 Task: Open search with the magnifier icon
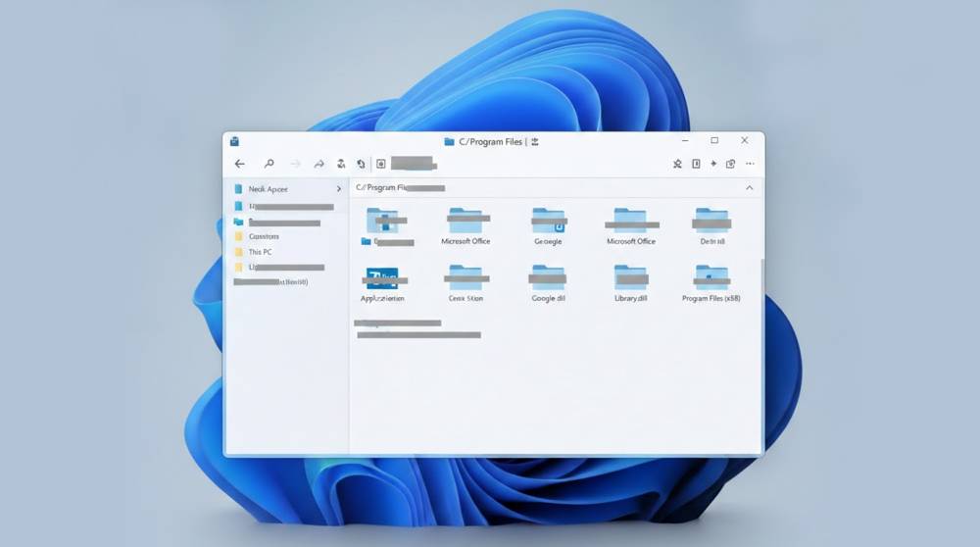tap(269, 164)
